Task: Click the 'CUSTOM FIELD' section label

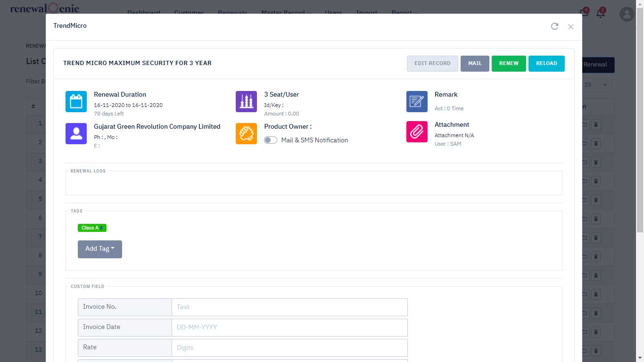Action: click(87, 286)
